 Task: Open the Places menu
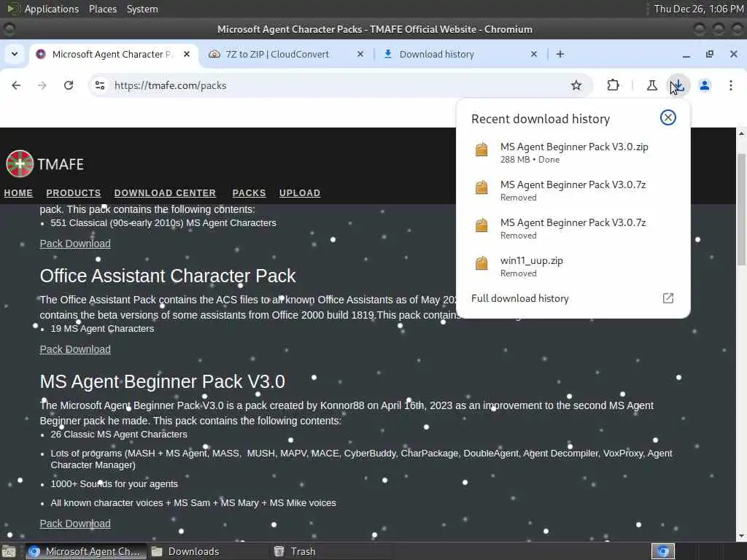102,9
